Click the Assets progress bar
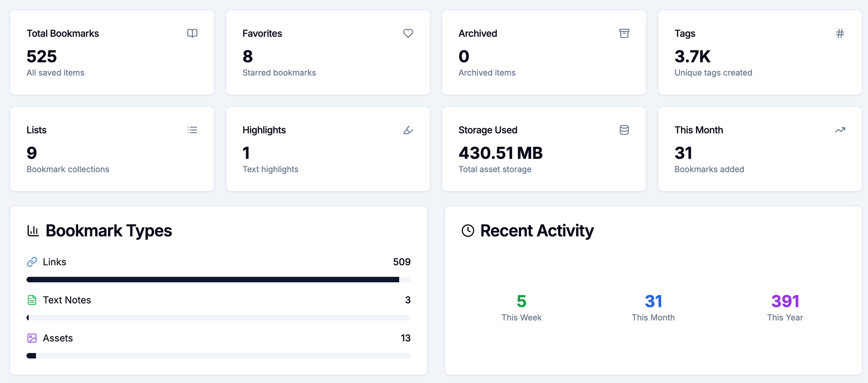 pos(218,356)
